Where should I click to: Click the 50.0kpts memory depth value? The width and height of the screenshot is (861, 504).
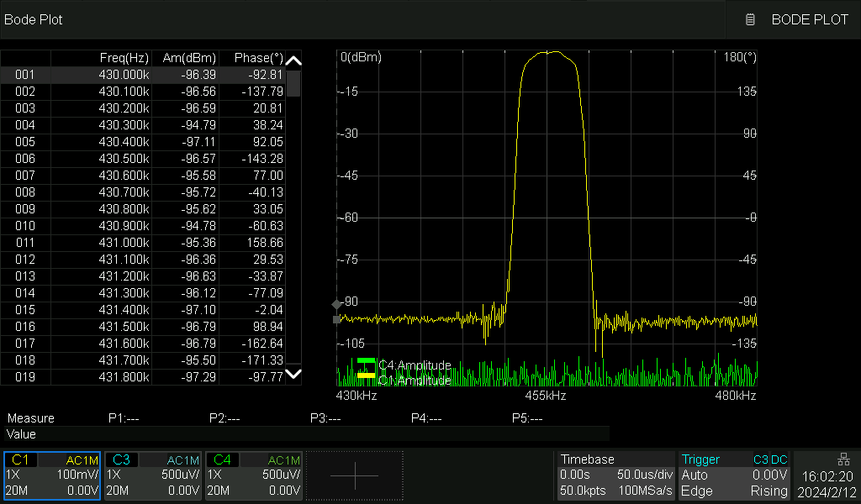pos(583,491)
